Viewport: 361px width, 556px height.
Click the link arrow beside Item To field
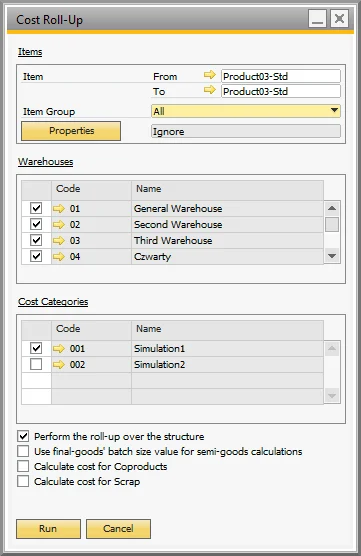tap(210, 90)
